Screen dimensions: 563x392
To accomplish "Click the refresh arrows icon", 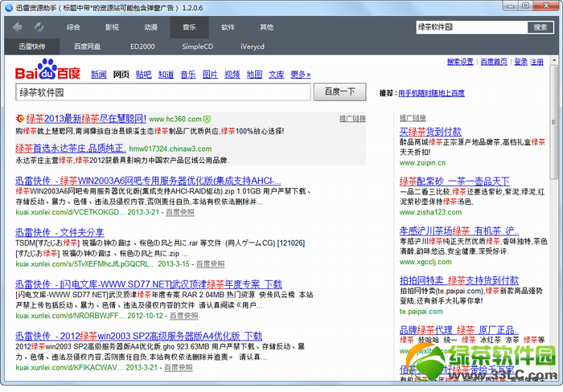I will point(39,27).
